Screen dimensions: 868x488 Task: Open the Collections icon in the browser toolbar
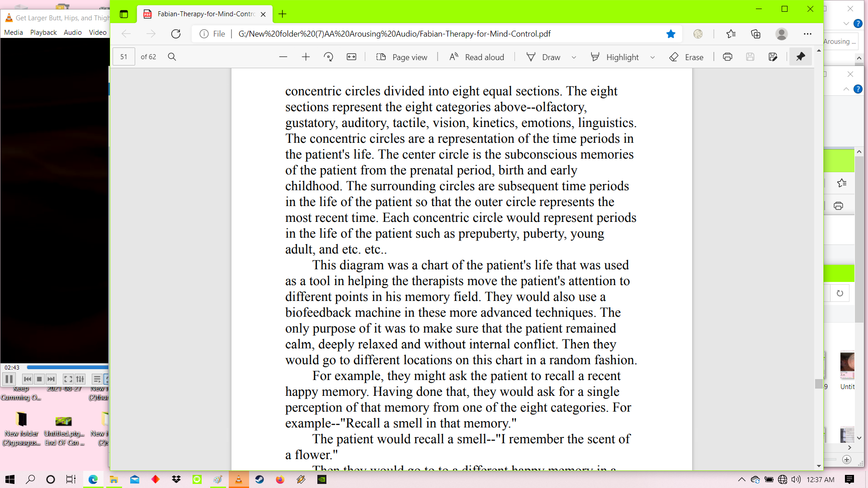755,34
